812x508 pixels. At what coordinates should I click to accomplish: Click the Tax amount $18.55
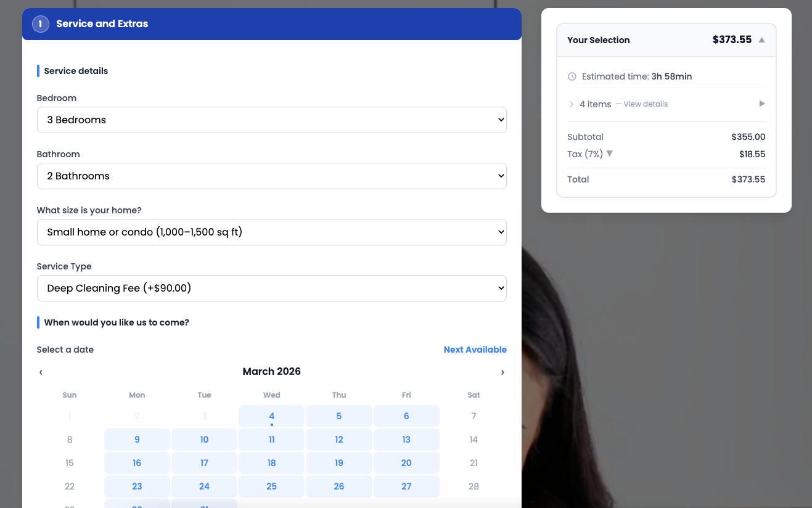pyautogui.click(x=752, y=154)
